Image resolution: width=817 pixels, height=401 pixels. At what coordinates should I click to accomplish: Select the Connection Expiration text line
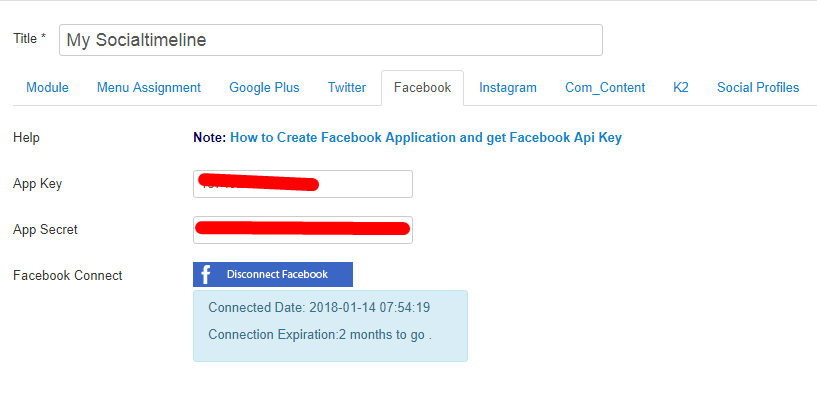tap(320, 334)
